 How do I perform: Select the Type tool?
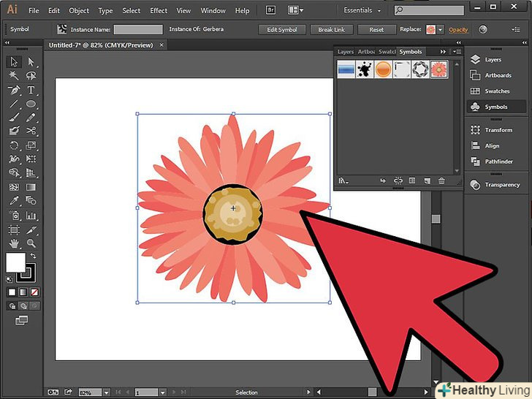31,90
